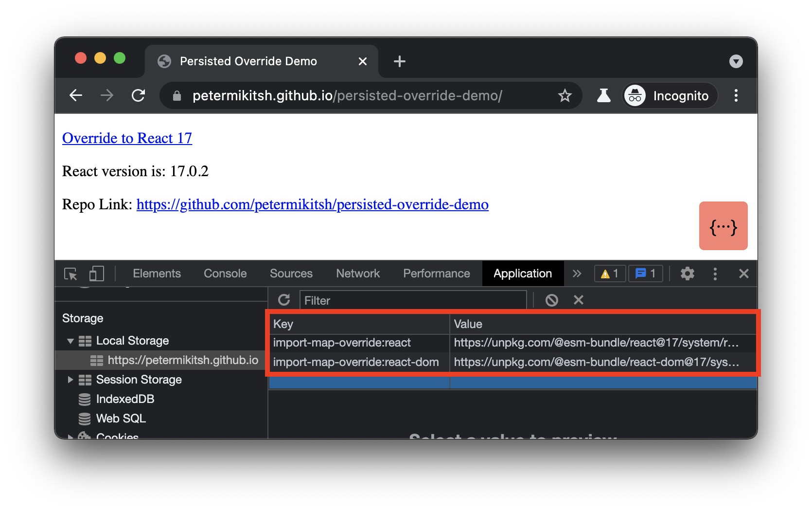
Task: Sort by the Key column header
Action: click(x=359, y=324)
